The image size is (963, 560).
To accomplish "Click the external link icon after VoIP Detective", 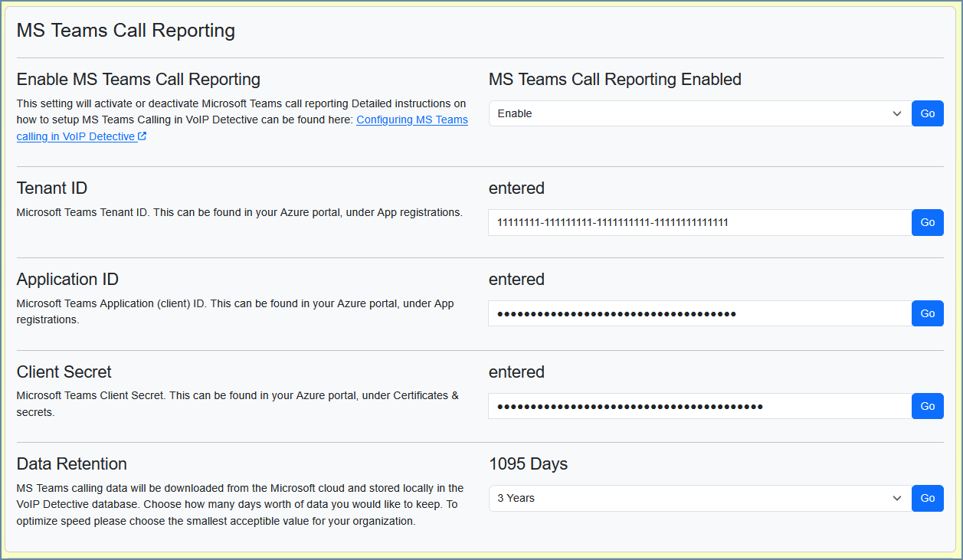I will click(142, 137).
